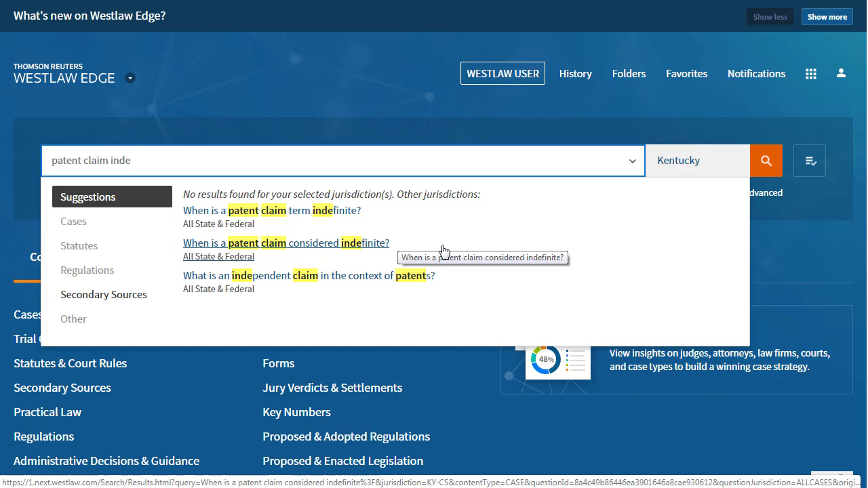The image size is (868, 488).
Task: Open the Notifications menu
Action: pyautogui.click(x=756, y=74)
